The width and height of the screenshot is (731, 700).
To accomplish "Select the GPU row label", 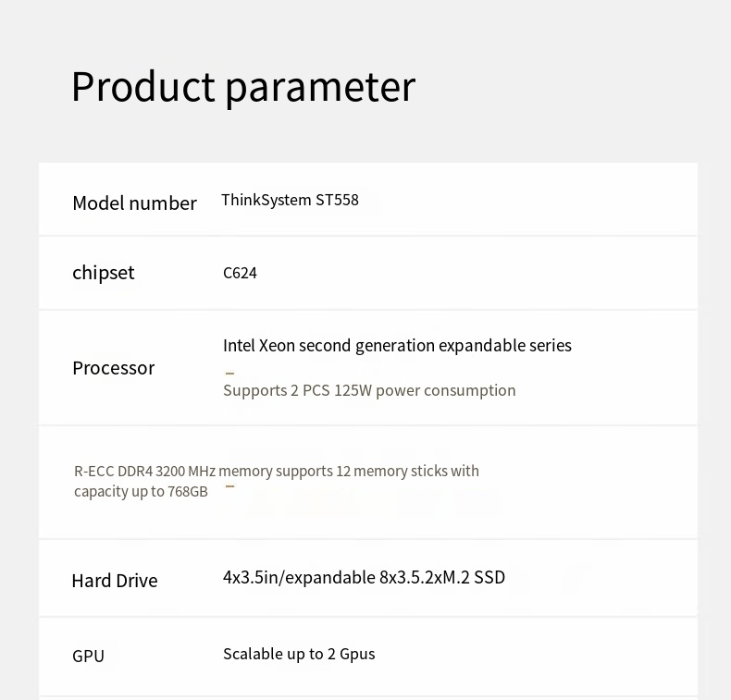I will pos(88,657).
